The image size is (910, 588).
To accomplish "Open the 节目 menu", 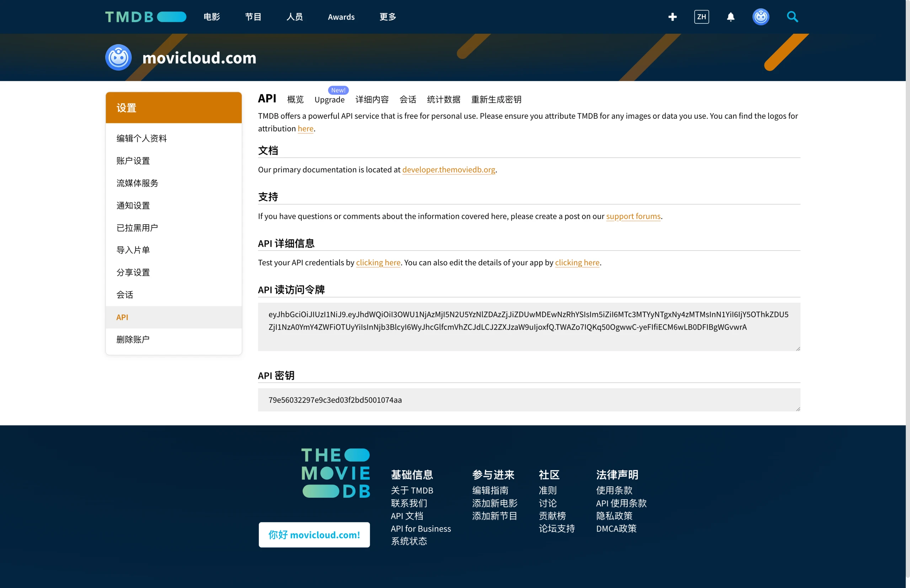I will point(253,17).
